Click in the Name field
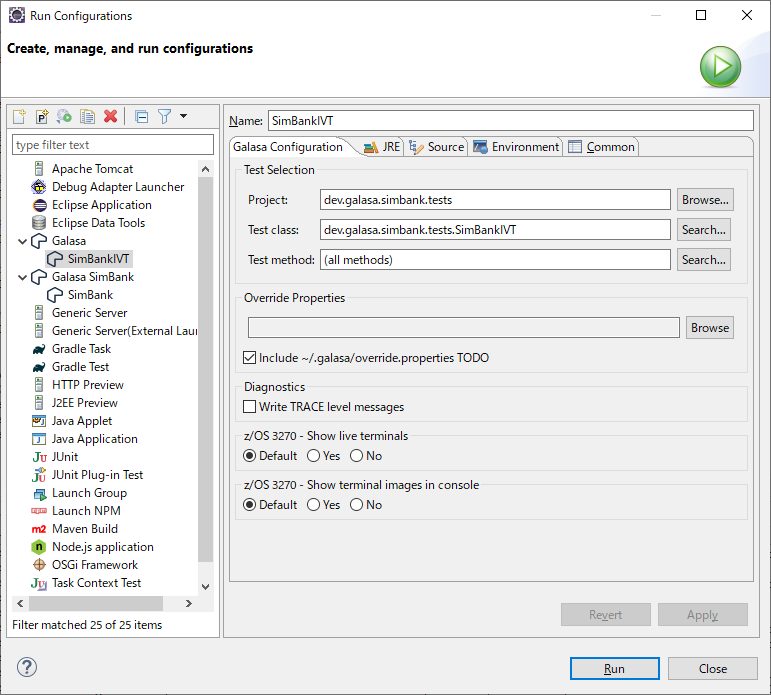 point(511,121)
